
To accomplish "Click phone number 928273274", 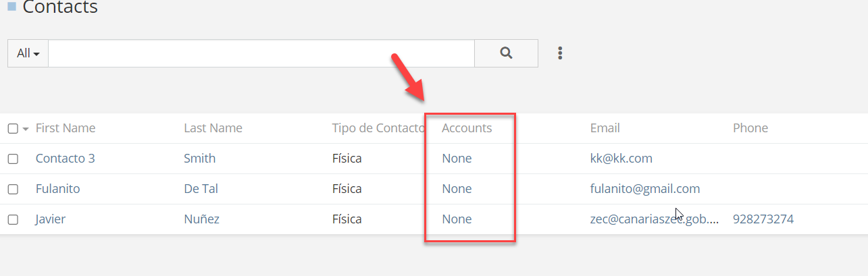I will point(763,219).
